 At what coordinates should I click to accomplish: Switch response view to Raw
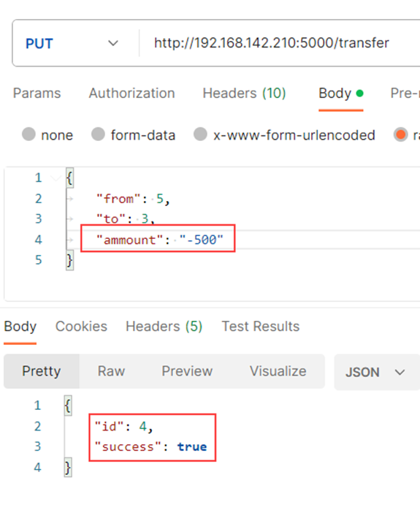click(111, 371)
